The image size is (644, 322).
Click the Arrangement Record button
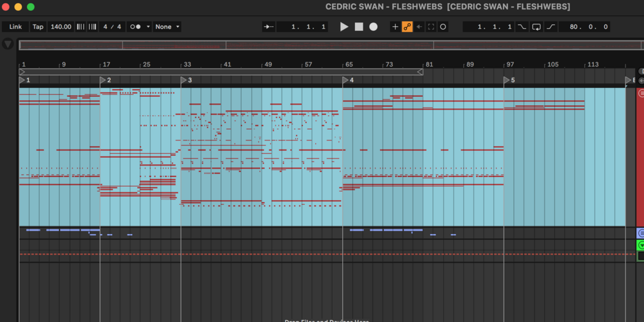pos(373,27)
